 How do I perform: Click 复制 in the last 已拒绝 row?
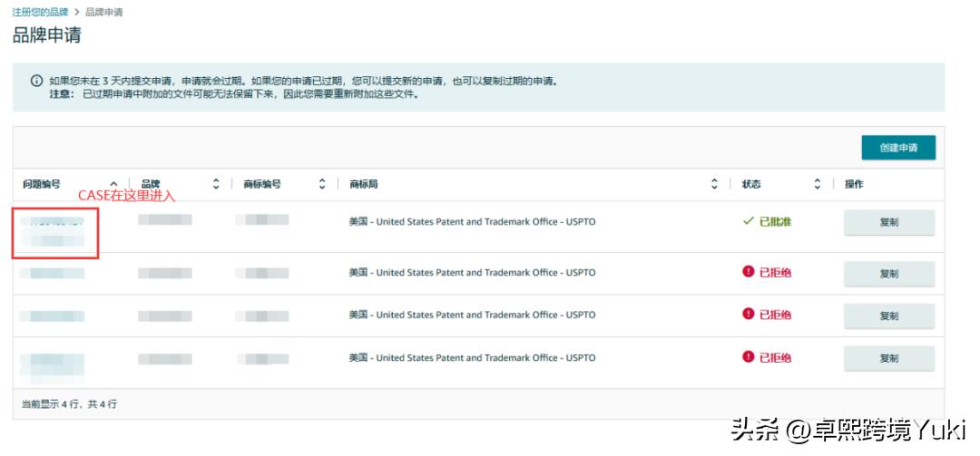pyautogui.click(x=889, y=359)
